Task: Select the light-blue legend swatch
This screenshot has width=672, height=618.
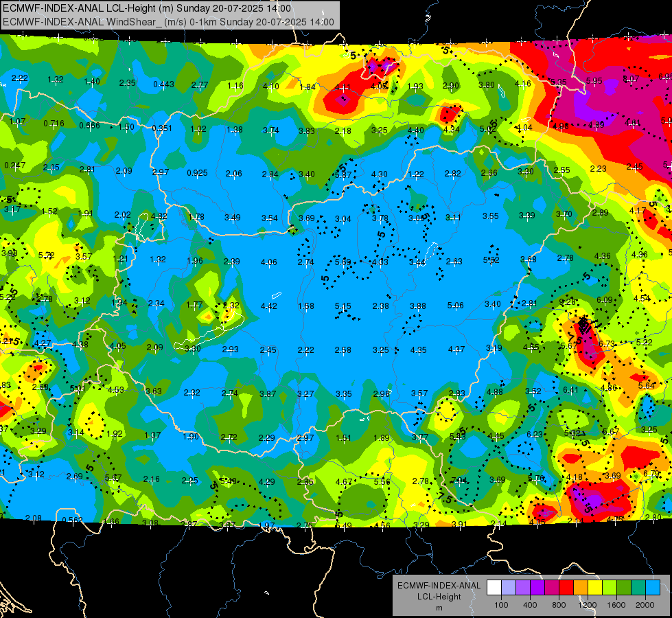Action: (x=653, y=588)
